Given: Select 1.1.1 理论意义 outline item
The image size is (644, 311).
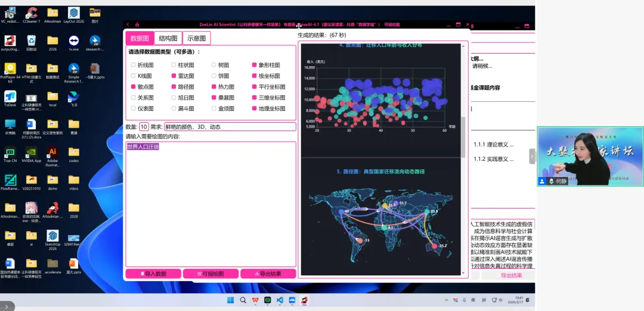Looking at the screenshot, I should tap(493, 144).
